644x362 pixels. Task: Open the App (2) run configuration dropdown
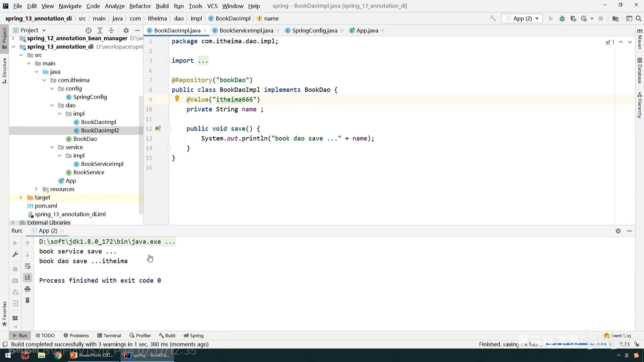(522, 19)
